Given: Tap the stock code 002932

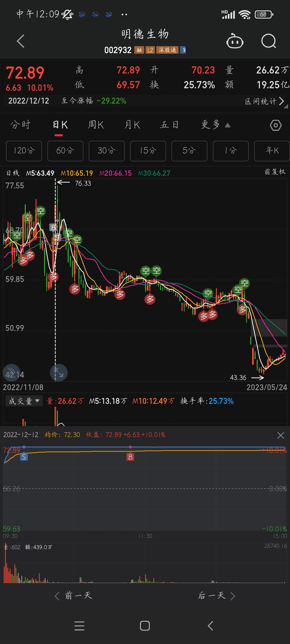Looking at the screenshot, I should click(x=118, y=50).
